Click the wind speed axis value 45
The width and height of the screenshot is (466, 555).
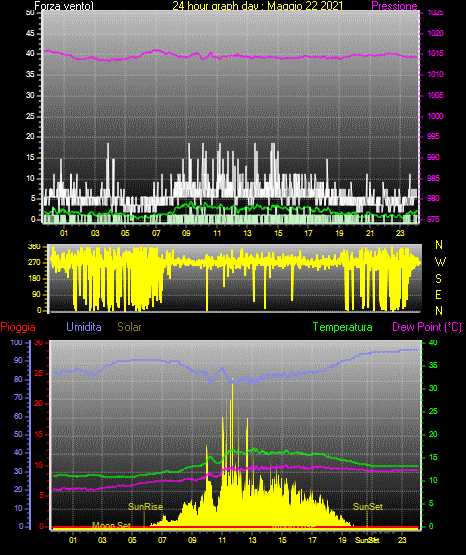30,33
